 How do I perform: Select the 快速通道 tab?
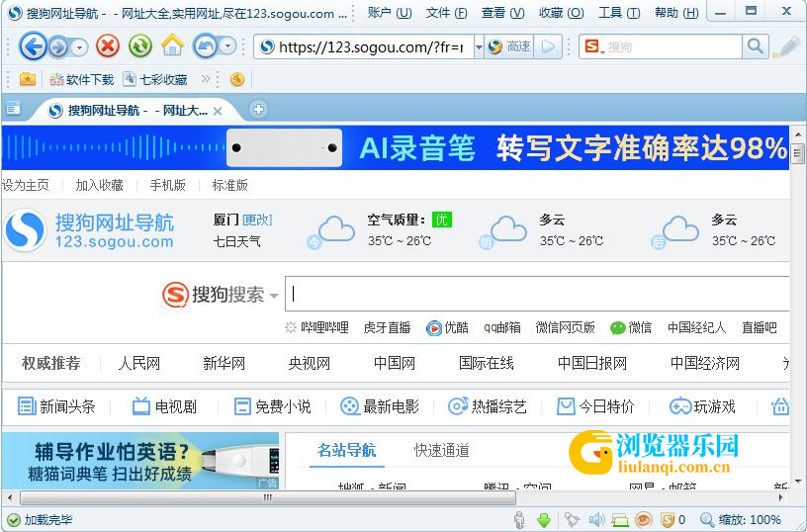click(x=442, y=450)
